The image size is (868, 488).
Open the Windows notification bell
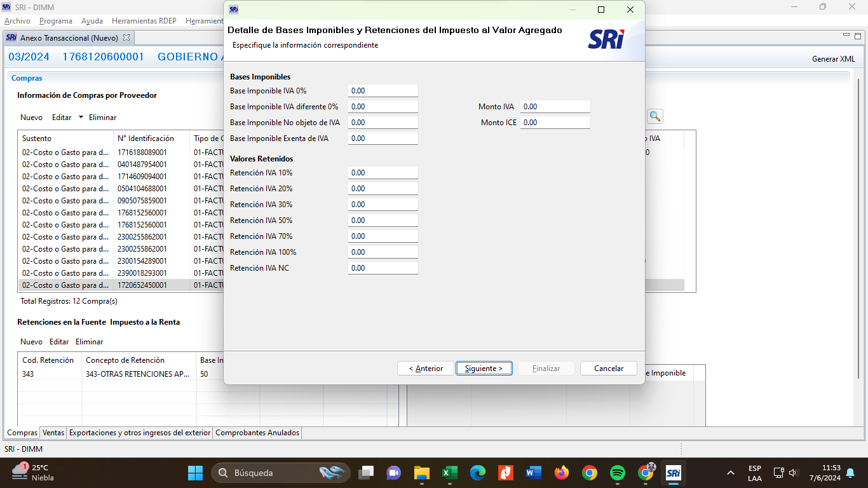850,473
